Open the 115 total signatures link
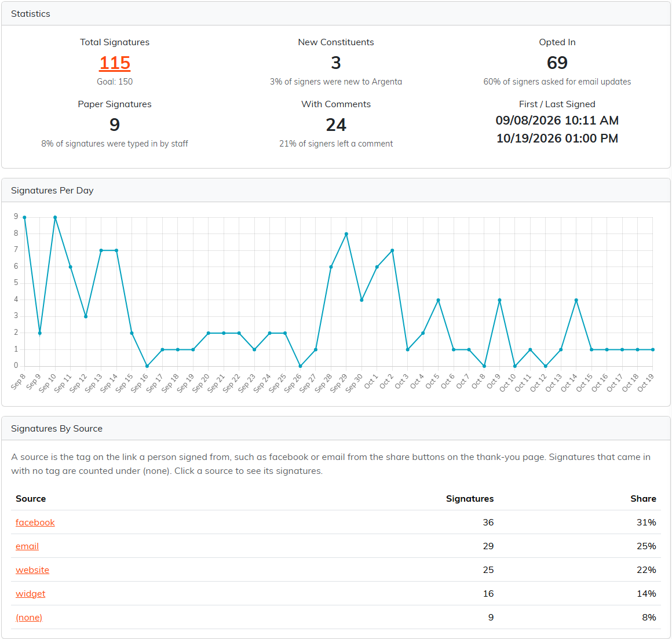The height and width of the screenshot is (639, 672). [115, 63]
